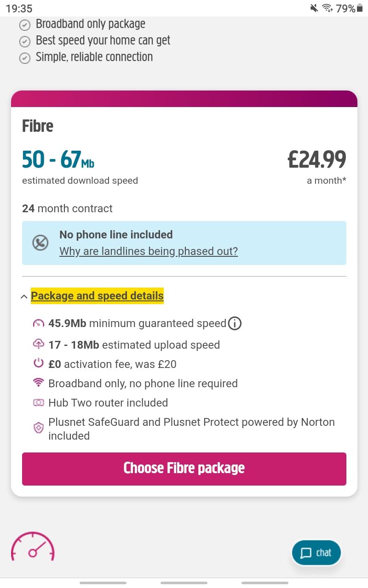Click the minimum guaranteed speed info icon

click(x=235, y=323)
